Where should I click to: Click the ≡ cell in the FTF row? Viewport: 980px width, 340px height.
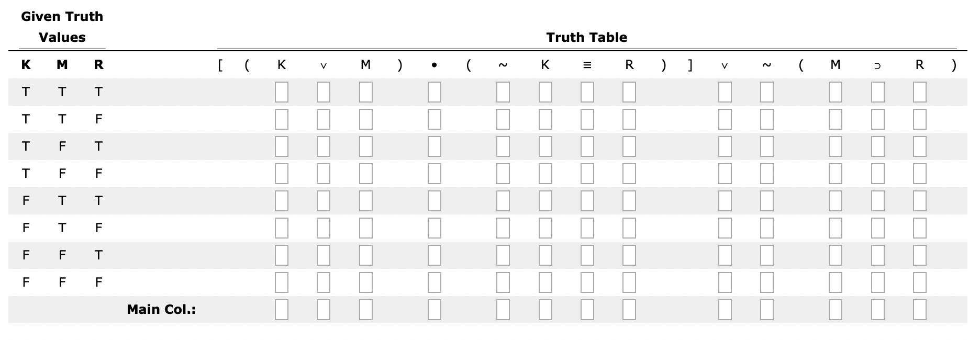[586, 228]
